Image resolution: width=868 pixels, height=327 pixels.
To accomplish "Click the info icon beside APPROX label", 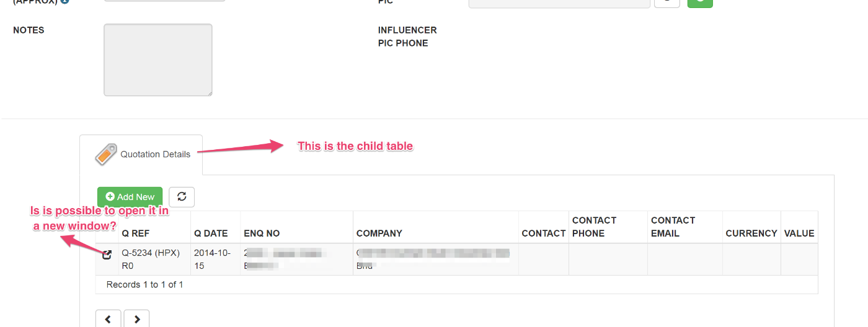I will [x=65, y=2].
